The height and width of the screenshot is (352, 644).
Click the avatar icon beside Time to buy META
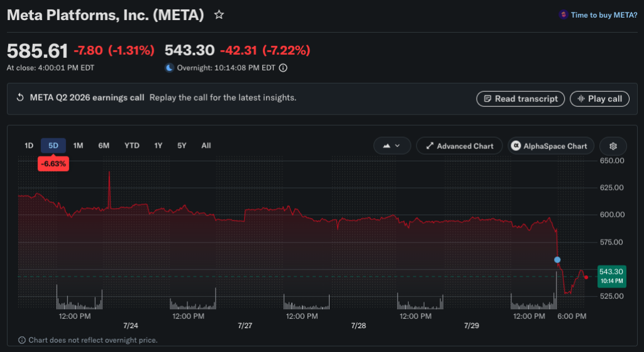[x=563, y=14]
